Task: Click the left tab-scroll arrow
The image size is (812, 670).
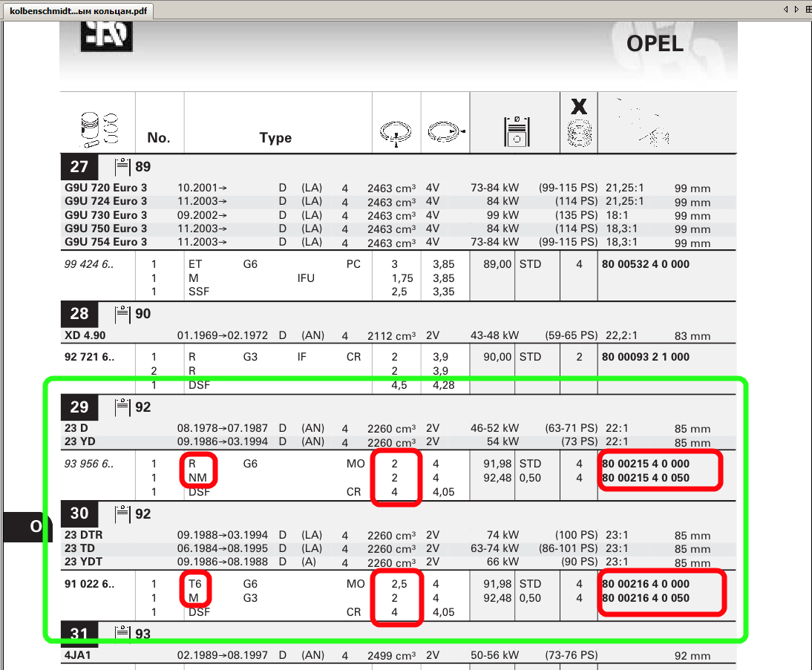Action: pos(785,9)
